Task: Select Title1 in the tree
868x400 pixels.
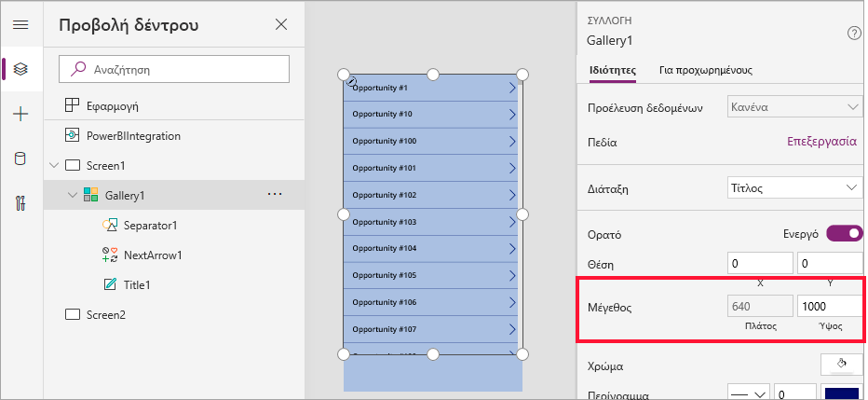Action: 137,285
